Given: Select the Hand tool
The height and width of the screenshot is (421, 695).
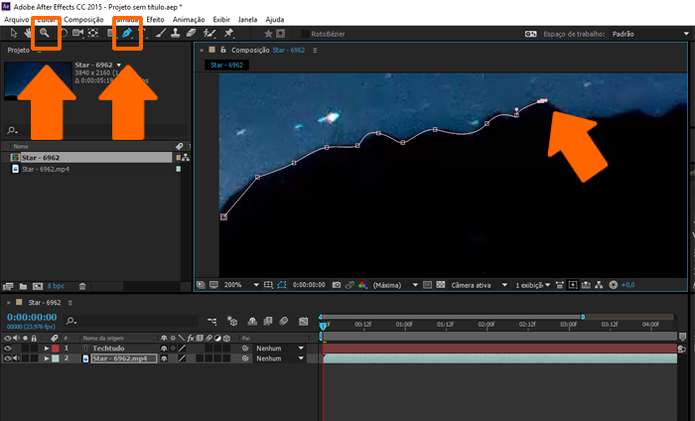Looking at the screenshot, I should coord(28,33).
